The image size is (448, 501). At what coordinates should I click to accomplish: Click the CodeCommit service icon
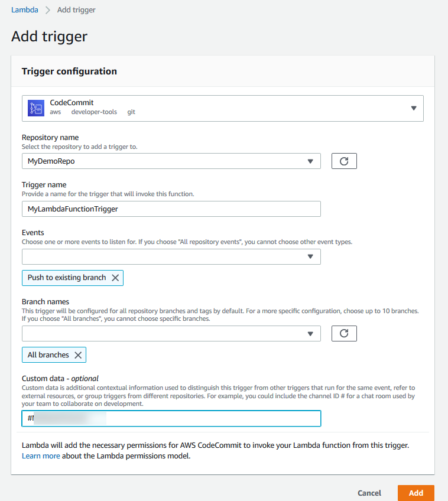tap(35, 108)
